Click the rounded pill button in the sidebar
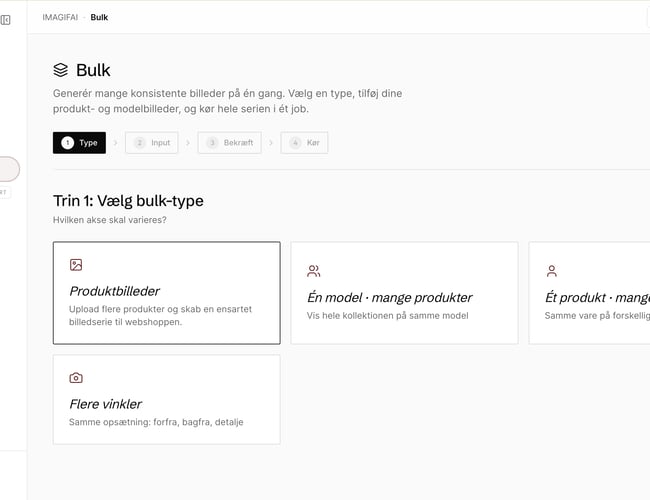The width and height of the screenshot is (650, 500). point(9,169)
